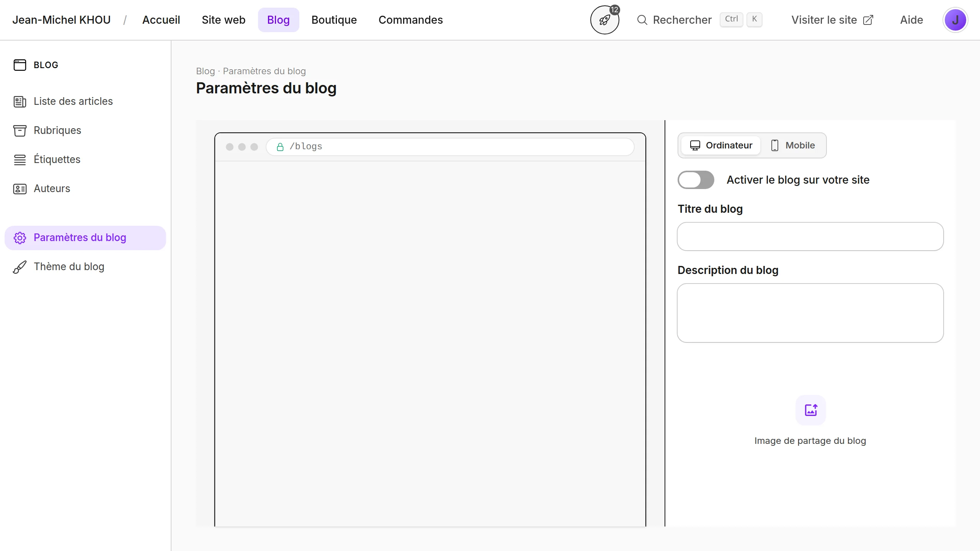Click the rocket icon with 12 badge
The height and width of the screenshot is (551, 980).
604,20
